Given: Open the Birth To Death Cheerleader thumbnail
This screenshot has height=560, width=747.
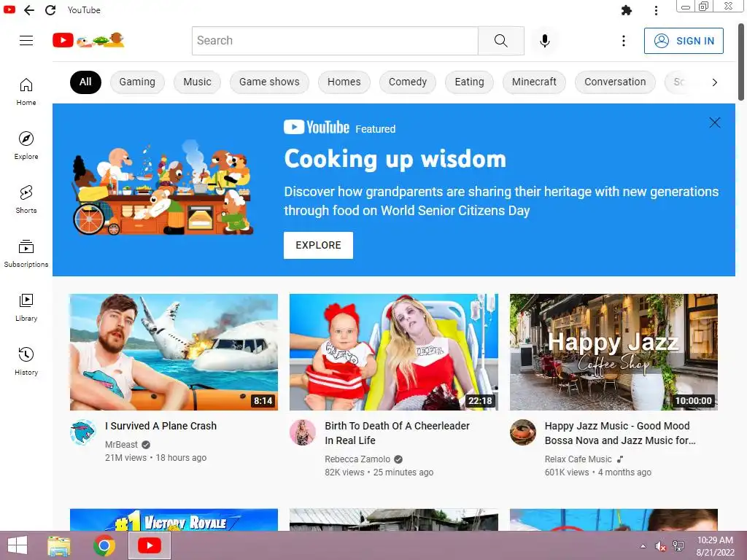Looking at the screenshot, I should [x=394, y=352].
